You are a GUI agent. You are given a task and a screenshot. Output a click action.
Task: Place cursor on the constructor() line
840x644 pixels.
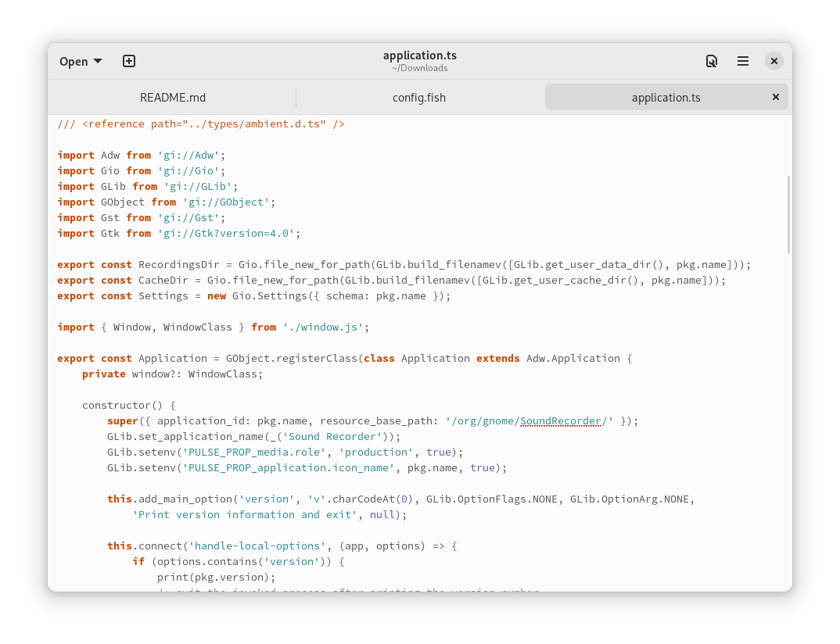[x=129, y=405]
